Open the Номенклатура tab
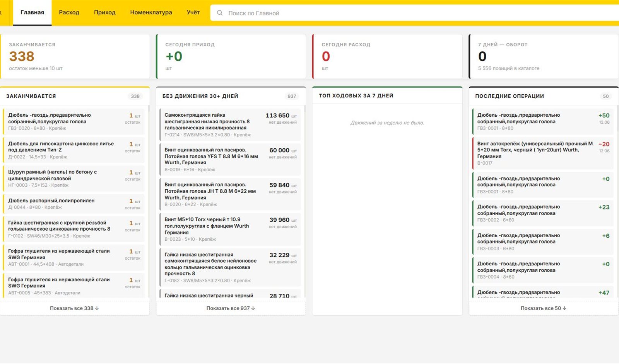 (151, 12)
